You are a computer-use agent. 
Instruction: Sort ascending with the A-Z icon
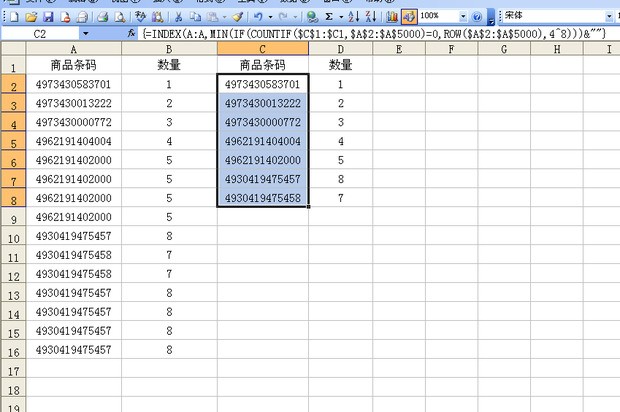click(354, 17)
